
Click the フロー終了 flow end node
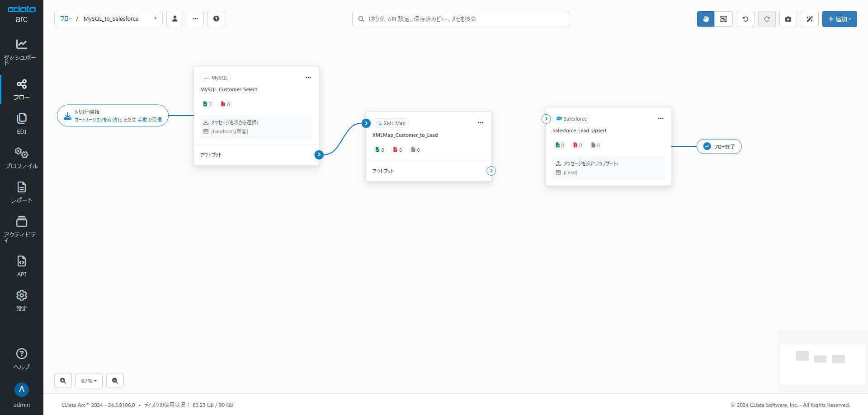719,146
